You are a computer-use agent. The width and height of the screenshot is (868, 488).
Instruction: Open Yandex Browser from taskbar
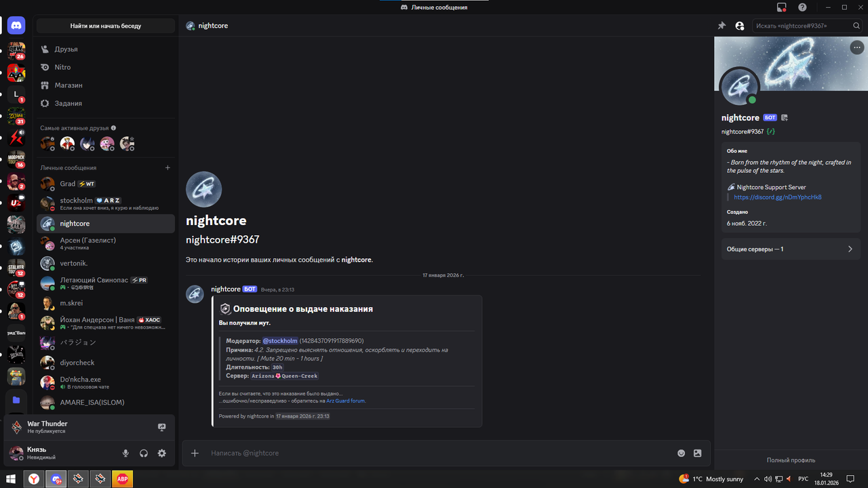(34, 479)
